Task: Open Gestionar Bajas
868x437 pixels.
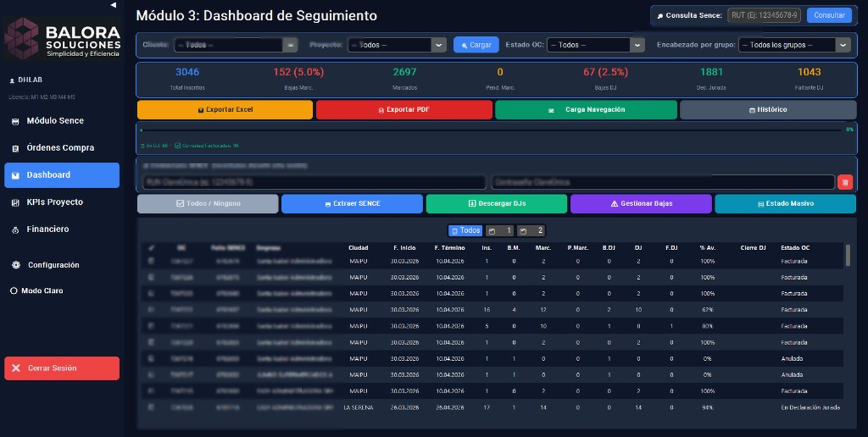Action: pyautogui.click(x=641, y=204)
